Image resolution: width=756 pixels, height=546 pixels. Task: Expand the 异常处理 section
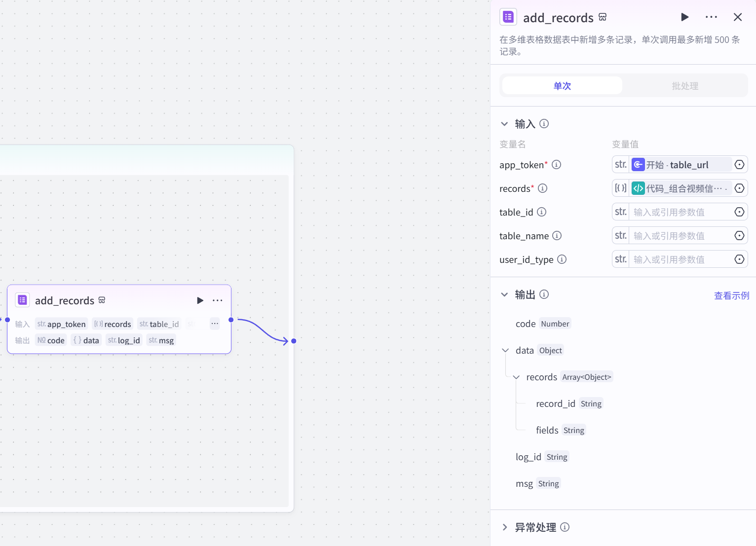pyautogui.click(x=504, y=527)
